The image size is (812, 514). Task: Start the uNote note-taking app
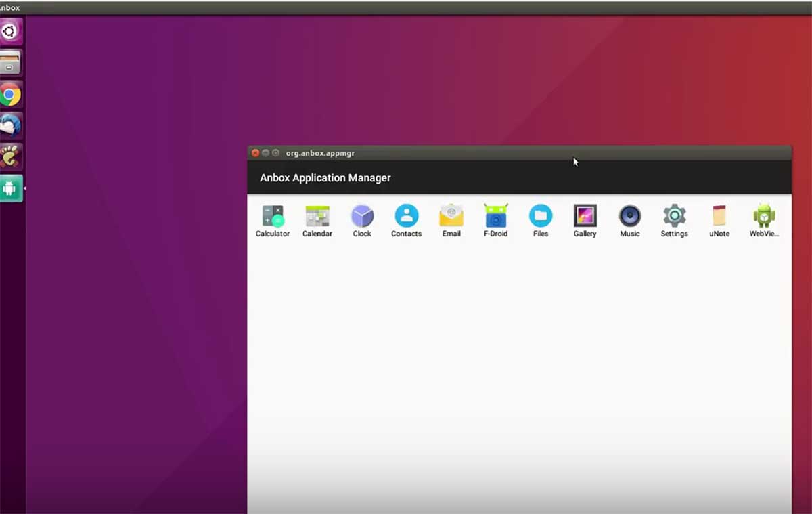[719, 215]
